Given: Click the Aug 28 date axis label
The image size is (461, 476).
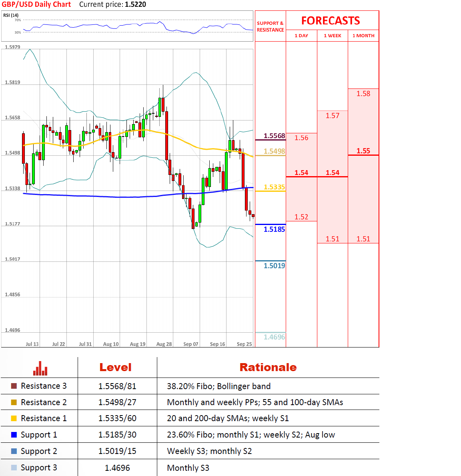Looking at the screenshot, I should (x=164, y=344).
